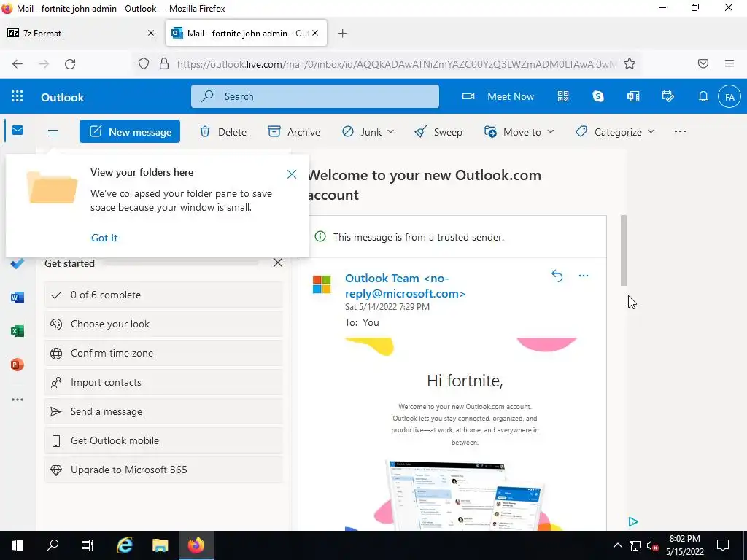Open the Pocket save icon
This screenshot has height=560, width=747.
click(x=703, y=63)
